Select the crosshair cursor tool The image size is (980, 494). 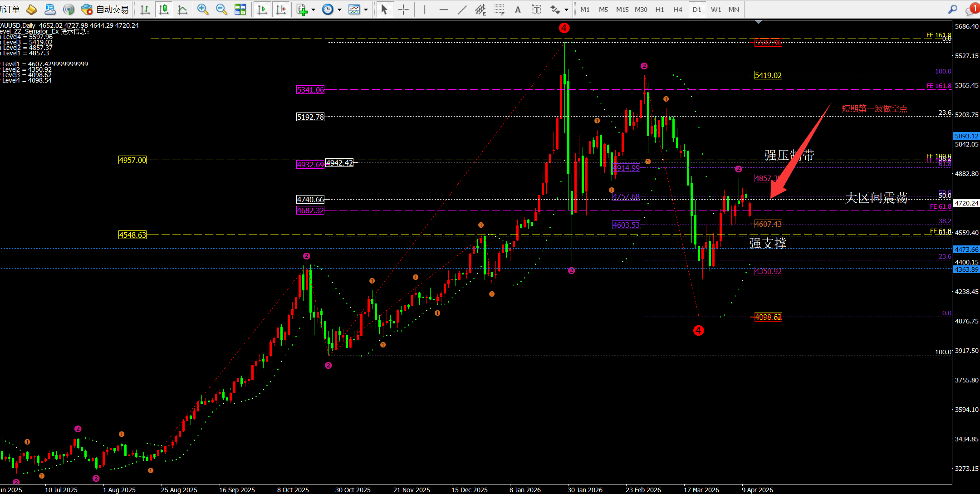point(403,10)
